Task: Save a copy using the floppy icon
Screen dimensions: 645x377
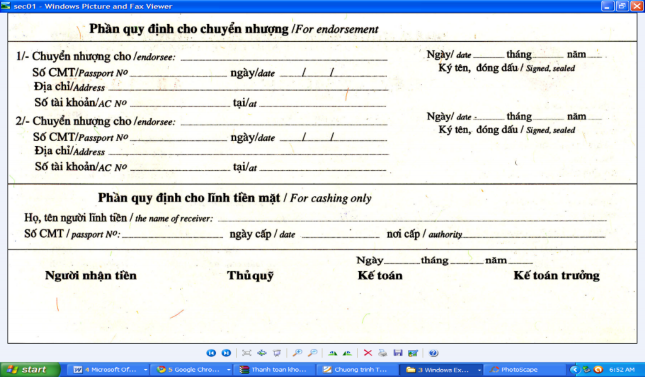Action: (398, 353)
